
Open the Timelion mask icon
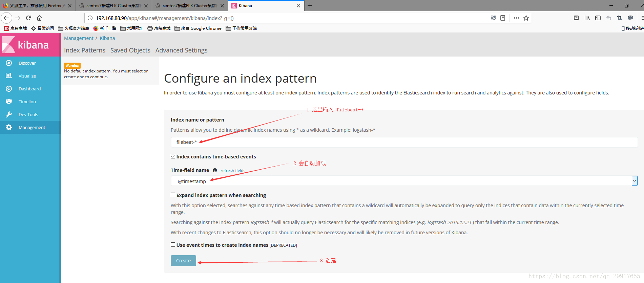click(x=9, y=102)
